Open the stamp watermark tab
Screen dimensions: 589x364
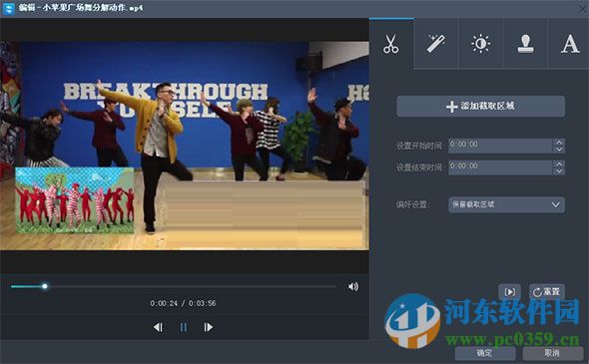pos(525,44)
